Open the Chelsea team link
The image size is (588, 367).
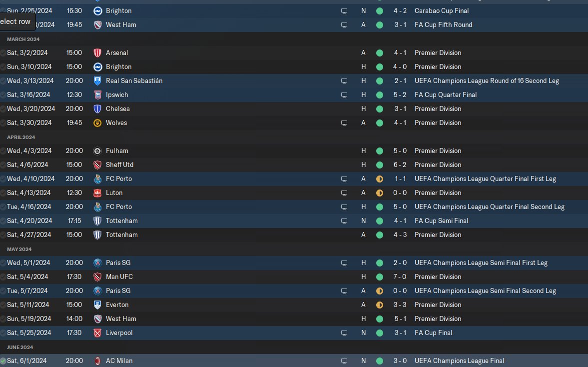(118, 109)
